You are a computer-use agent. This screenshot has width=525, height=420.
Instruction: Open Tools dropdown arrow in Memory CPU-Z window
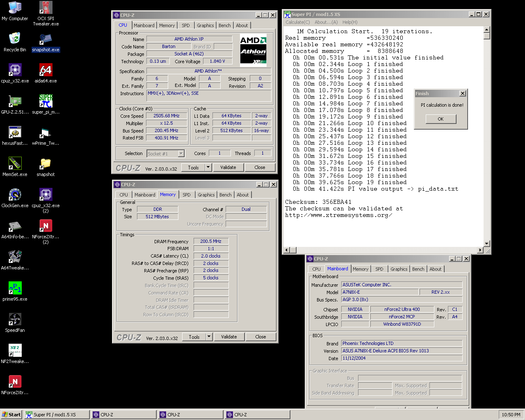point(209,337)
